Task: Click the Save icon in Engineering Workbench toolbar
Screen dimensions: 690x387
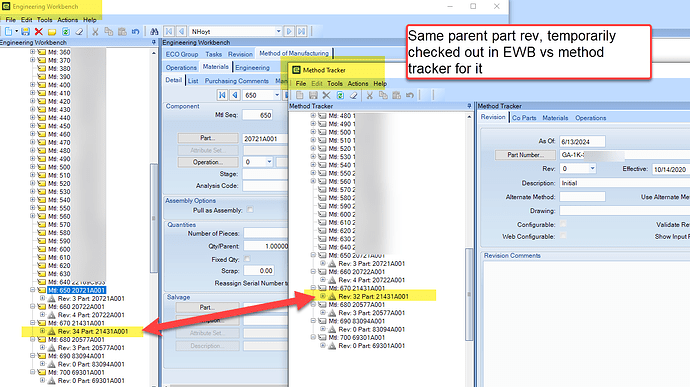Action: click(26, 32)
